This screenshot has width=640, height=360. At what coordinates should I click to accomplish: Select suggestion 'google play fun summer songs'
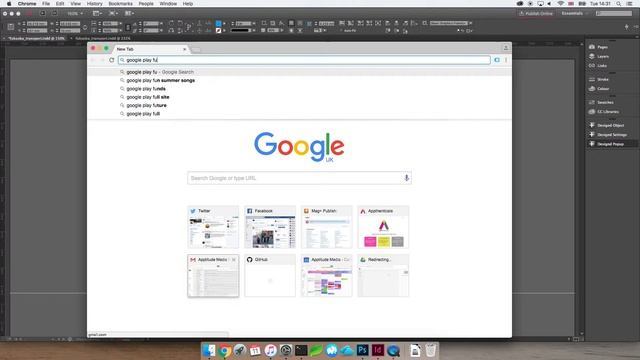[x=160, y=80]
